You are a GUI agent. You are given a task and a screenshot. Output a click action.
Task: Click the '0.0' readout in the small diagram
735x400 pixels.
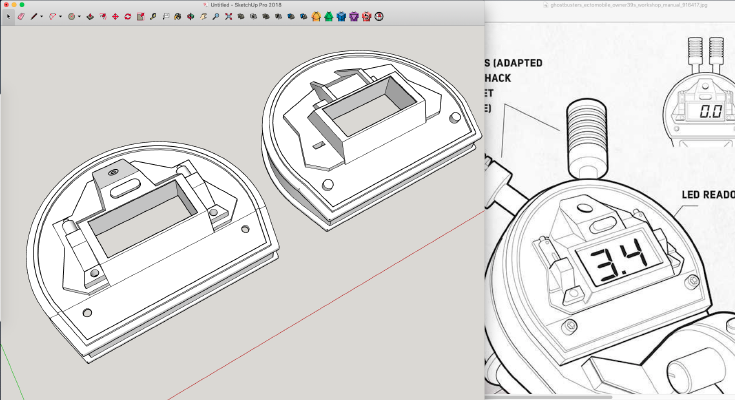point(710,112)
